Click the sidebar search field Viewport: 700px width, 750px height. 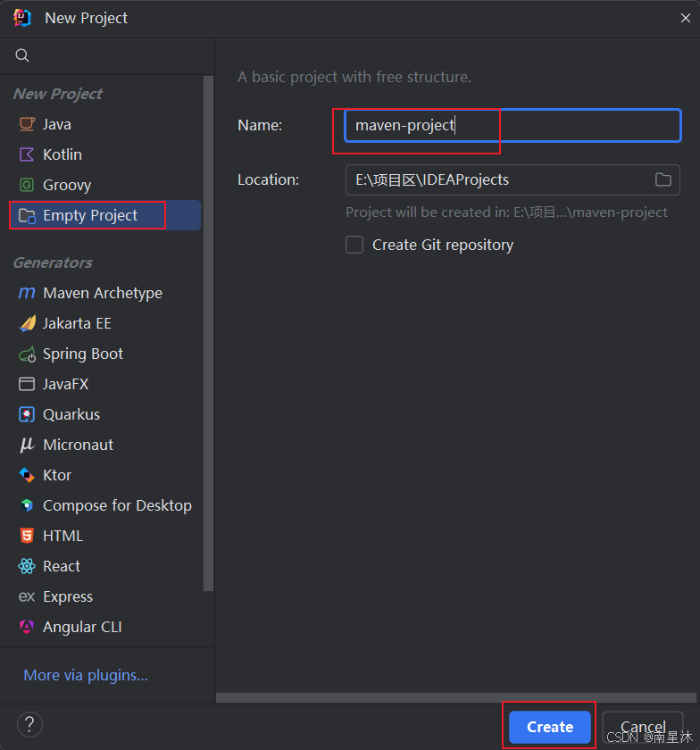click(x=107, y=55)
